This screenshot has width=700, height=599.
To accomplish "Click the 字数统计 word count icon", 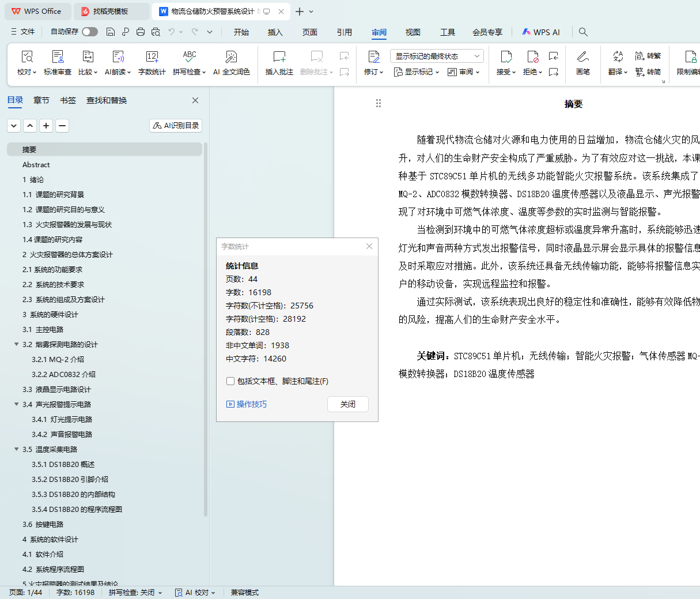I will 152,57.
